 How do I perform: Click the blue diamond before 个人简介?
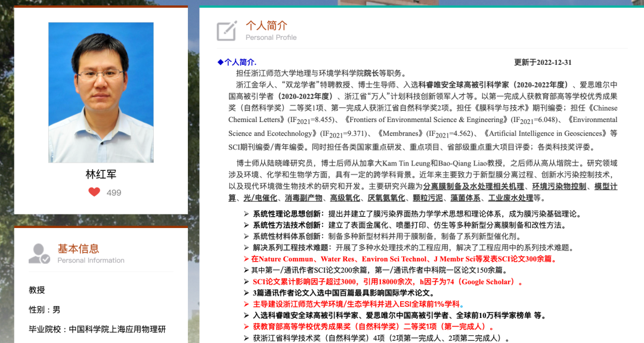click(220, 62)
